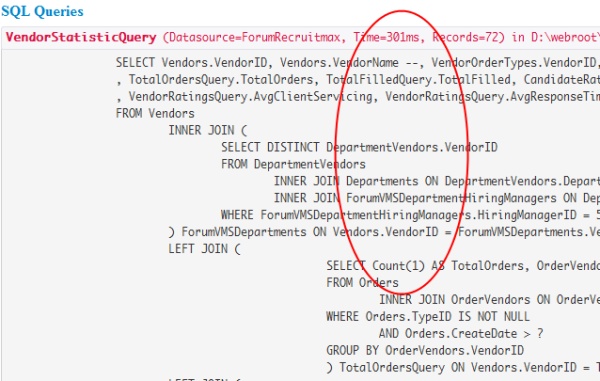This screenshot has width=600, height=381.
Task: Click the INNER JOIN ForumVMSDepartmentHiringManagers line
Action: 437,198
